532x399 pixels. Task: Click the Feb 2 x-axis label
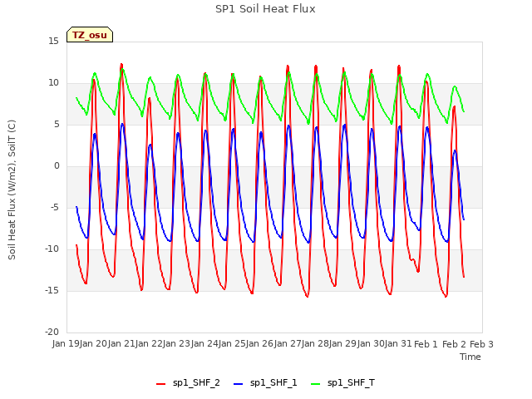(454, 344)
